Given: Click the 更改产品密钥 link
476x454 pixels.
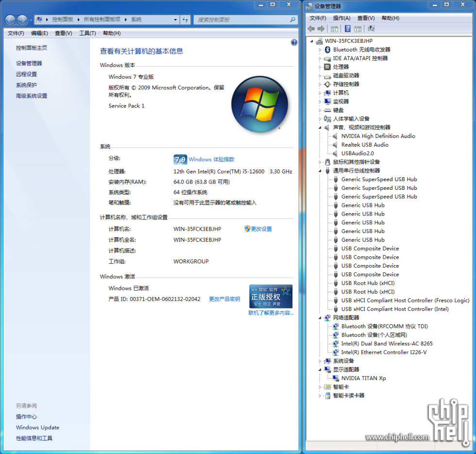Looking at the screenshot, I should click(224, 299).
